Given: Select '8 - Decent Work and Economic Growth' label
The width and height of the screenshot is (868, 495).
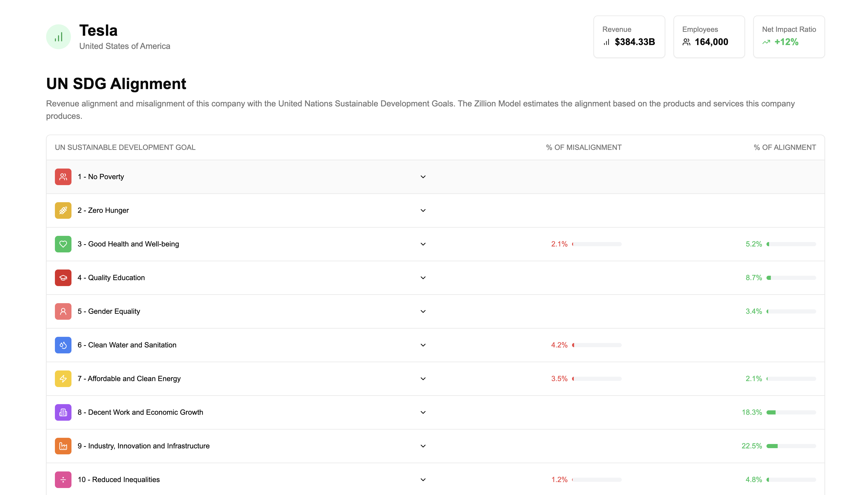Looking at the screenshot, I should pyautogui.click(x=140, y=412).
